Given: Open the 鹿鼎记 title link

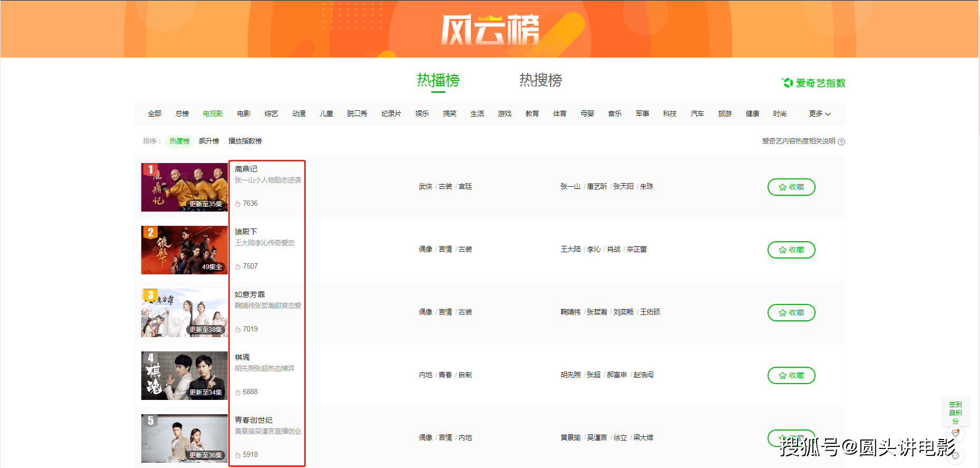Looking at the screenshot, I should click(x=246, y=169).
